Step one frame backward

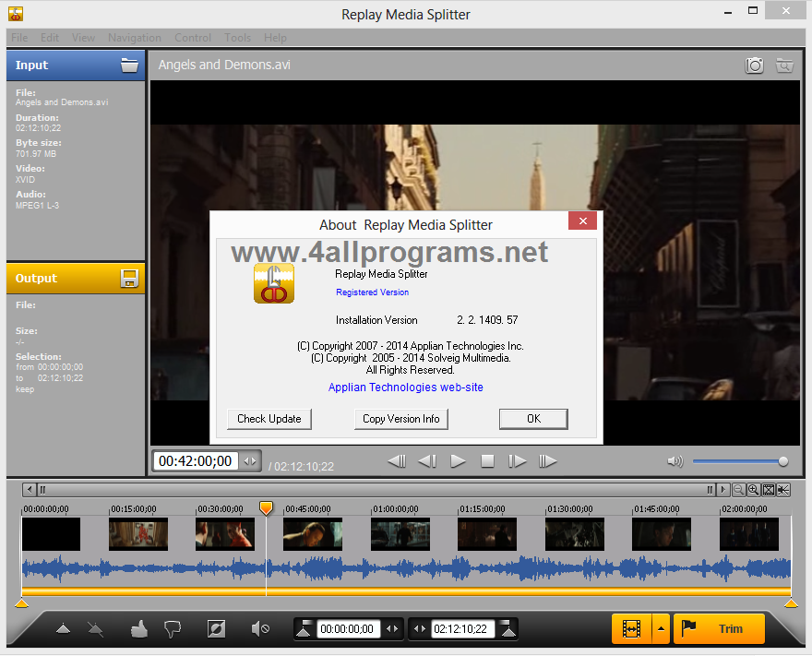(x=427, y=460)
